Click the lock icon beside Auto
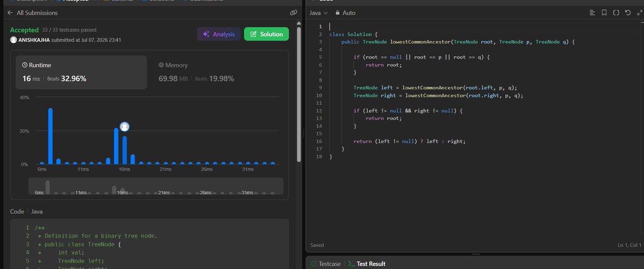This screenshot has width=644, height=269. 337,12
